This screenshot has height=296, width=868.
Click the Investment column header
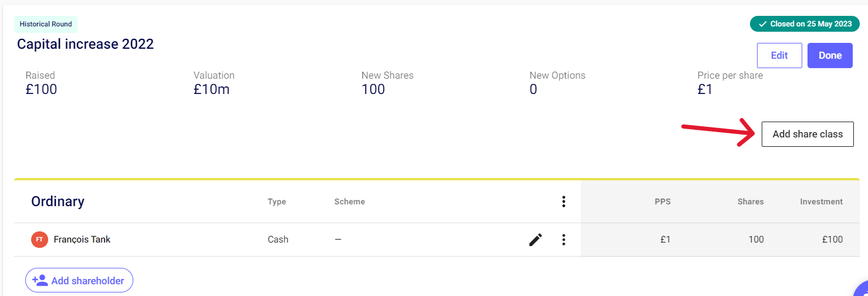pos(821,202)
